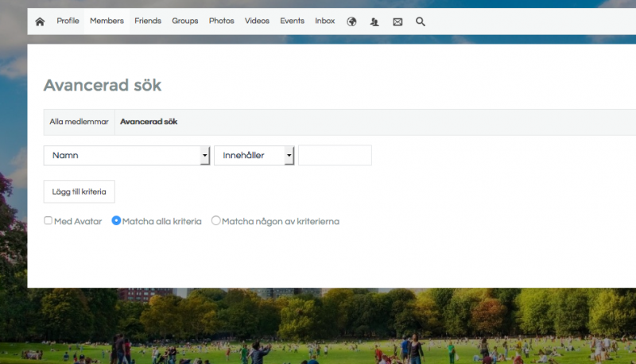Focus the search value text field

click(335, 155)
